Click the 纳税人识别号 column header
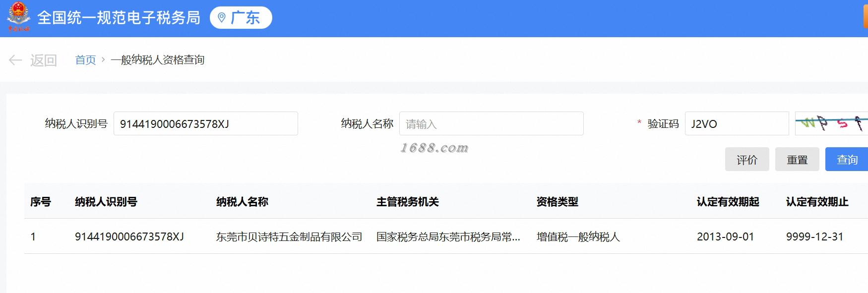868x293 pixels. (x=106, y=202)
